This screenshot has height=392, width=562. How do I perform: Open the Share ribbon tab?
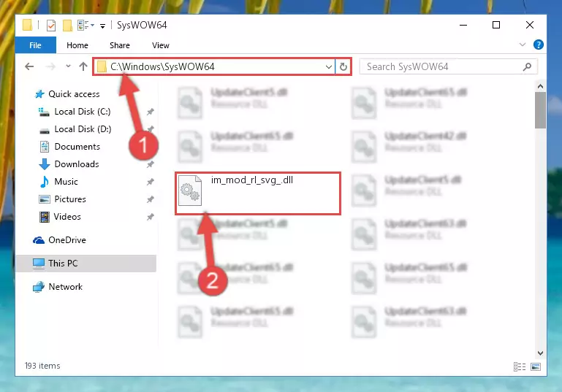(119, 45)
